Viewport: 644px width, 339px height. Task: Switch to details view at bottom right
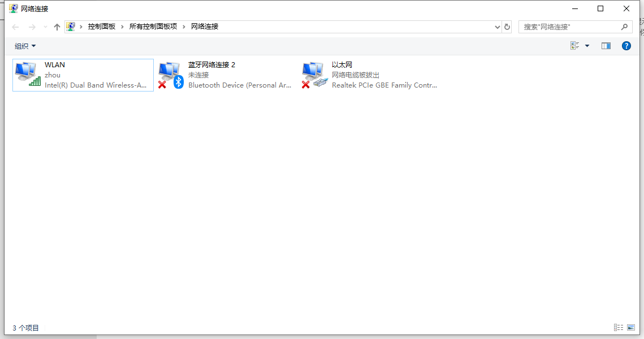619,327
